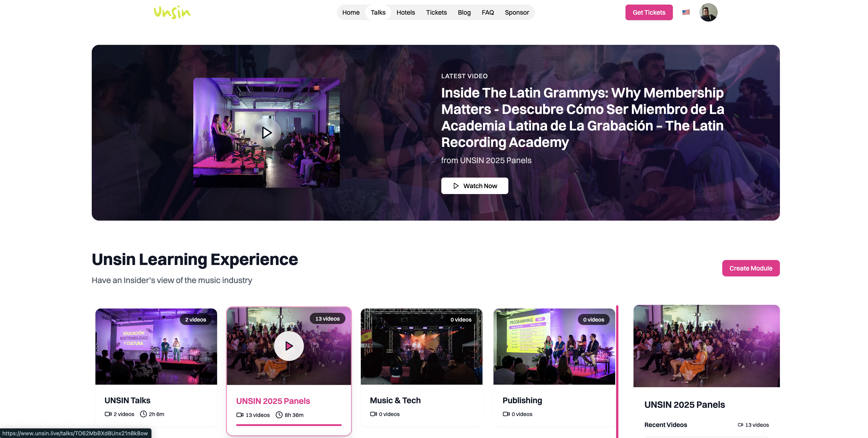This screenshot has width=868, height=438.
Task: Open the Sponsor nav link
Action: pyautogui.click(x=517, y=12)
